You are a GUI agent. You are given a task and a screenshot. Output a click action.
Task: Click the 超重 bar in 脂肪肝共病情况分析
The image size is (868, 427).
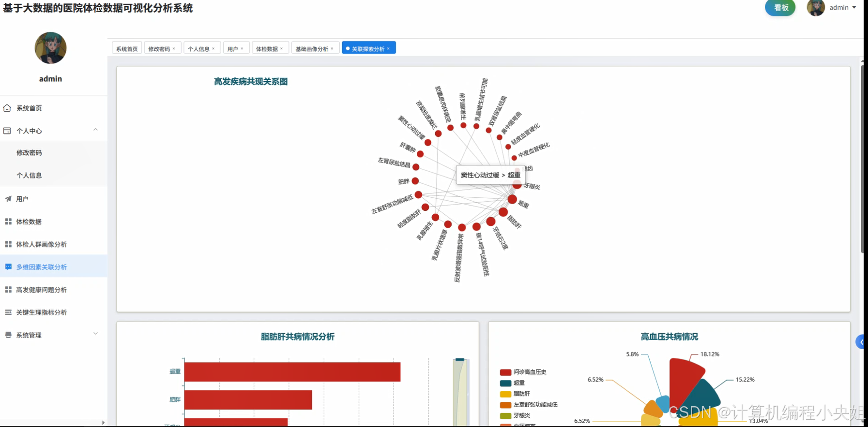[x=292, y=372]
